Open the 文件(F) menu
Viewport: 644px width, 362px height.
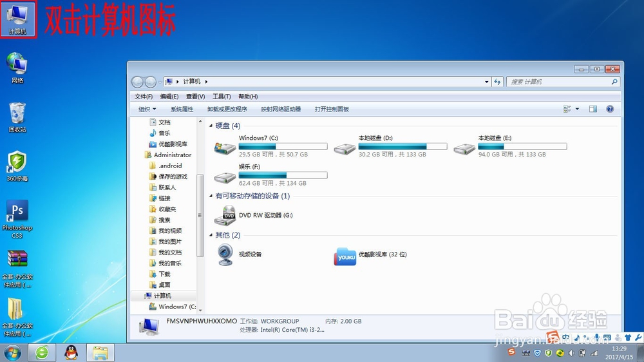tap(144, 97)
